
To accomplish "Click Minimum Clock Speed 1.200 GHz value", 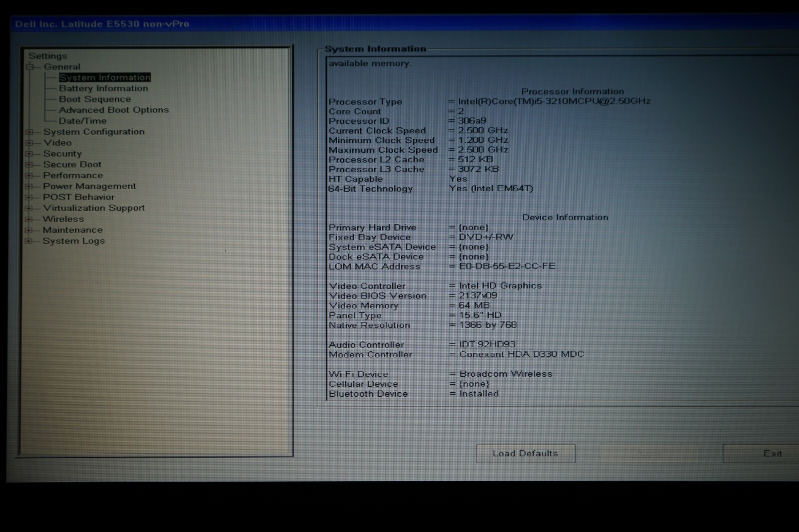I will tap(483, 140).
